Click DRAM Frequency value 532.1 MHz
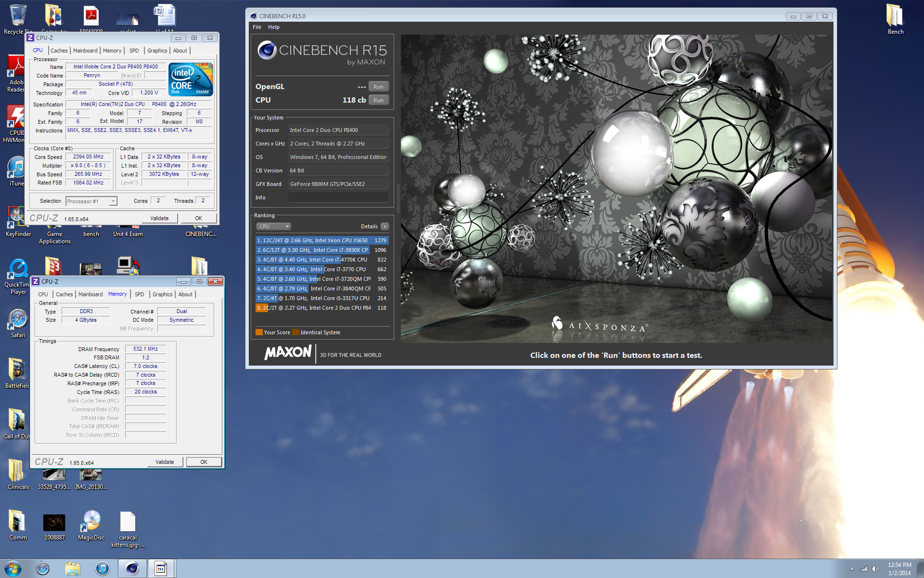The height and width of the screenshot is (578, 924). 145,349
